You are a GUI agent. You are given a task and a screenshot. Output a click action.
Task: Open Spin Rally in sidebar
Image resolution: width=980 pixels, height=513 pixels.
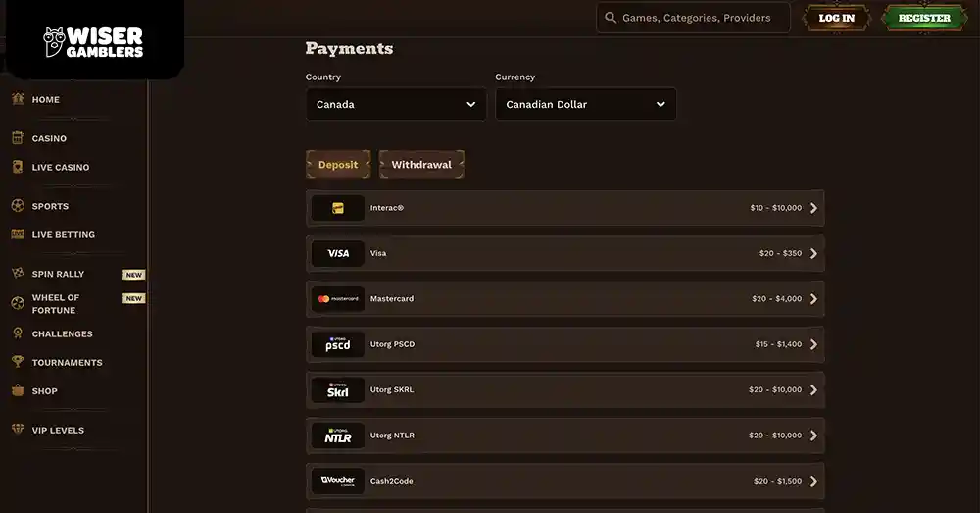coord(58,274)
